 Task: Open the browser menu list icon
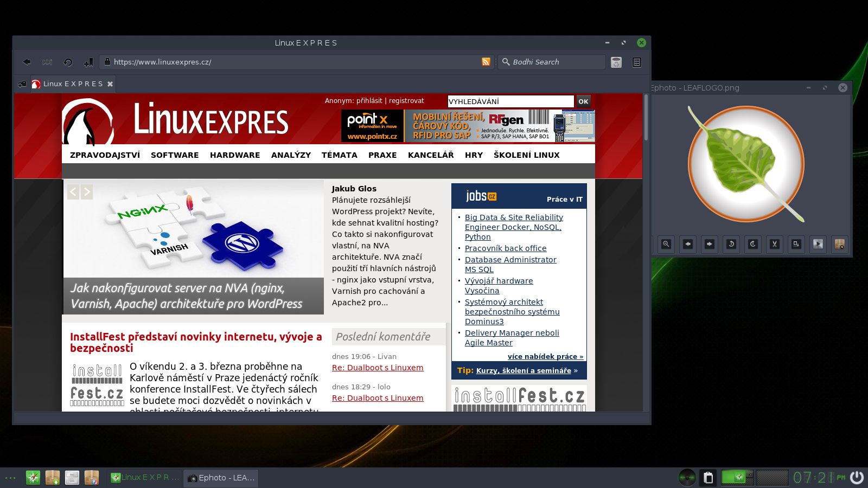[x=637, y=62]
